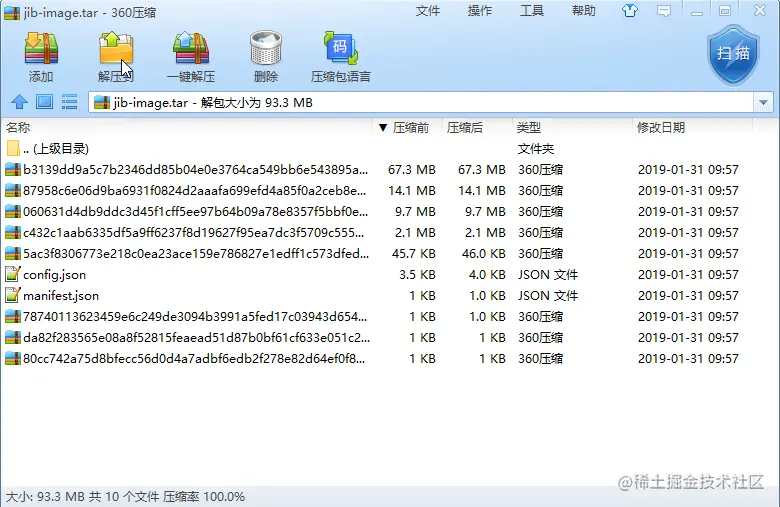The image size is (780, 507).
Task: Sort by 名称 column header
Action: click(x=187, y=128)
